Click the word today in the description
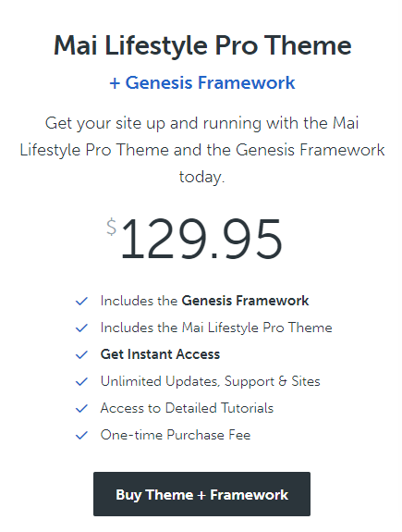This screenshot has height=532, width=402. click(200, 177)
